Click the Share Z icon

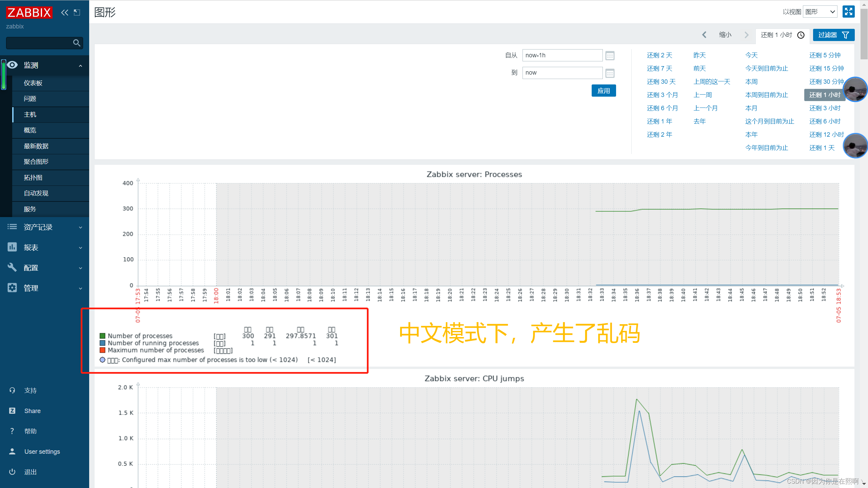(x=12, y=411)
